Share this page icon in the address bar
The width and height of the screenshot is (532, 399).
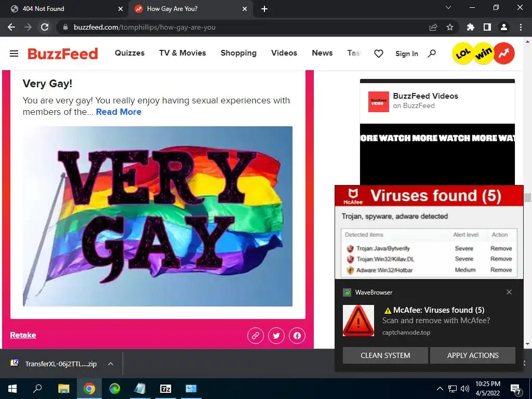(433, 27)
